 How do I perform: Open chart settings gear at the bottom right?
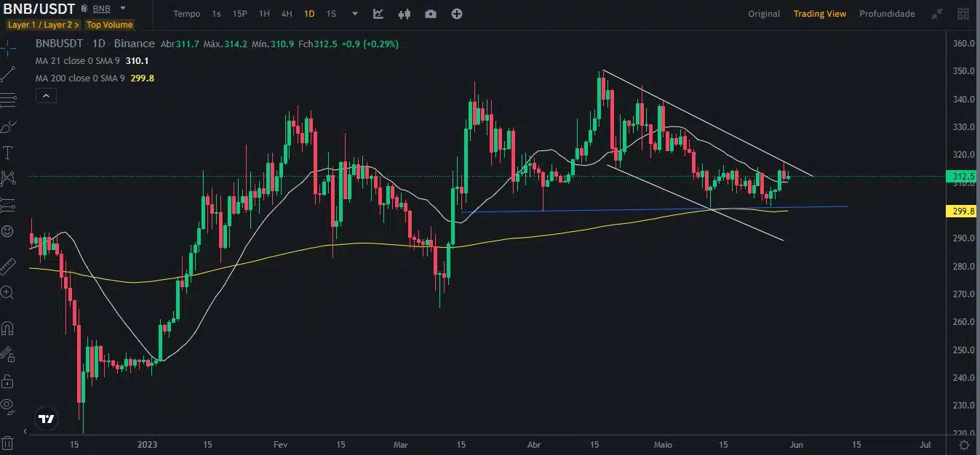click(964, 444)
